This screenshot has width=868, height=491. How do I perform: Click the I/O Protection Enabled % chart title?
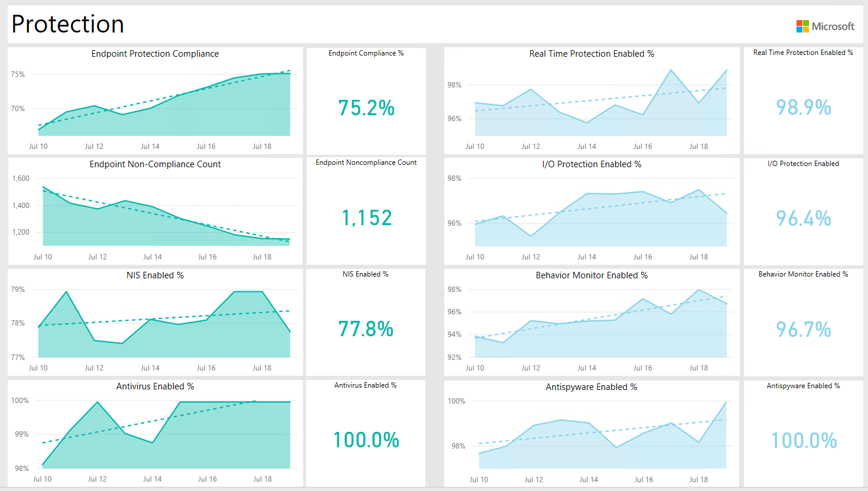click(591, 164)
